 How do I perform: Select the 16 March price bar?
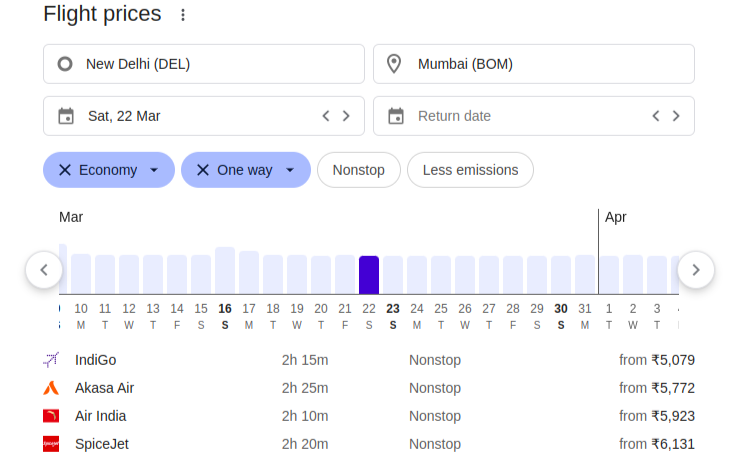[x=225, y=271]
